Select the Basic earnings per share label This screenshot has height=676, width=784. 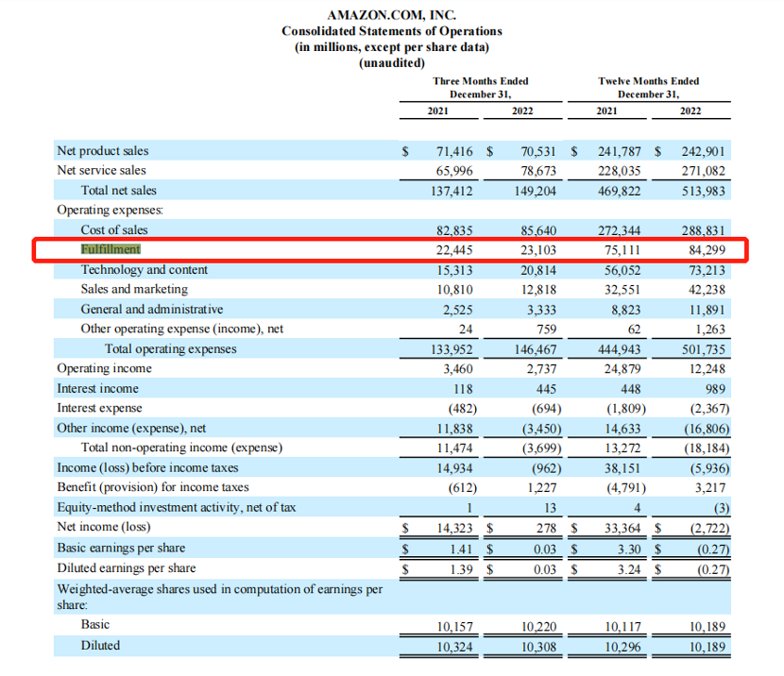pyautogui.click(x=121, y=549)
